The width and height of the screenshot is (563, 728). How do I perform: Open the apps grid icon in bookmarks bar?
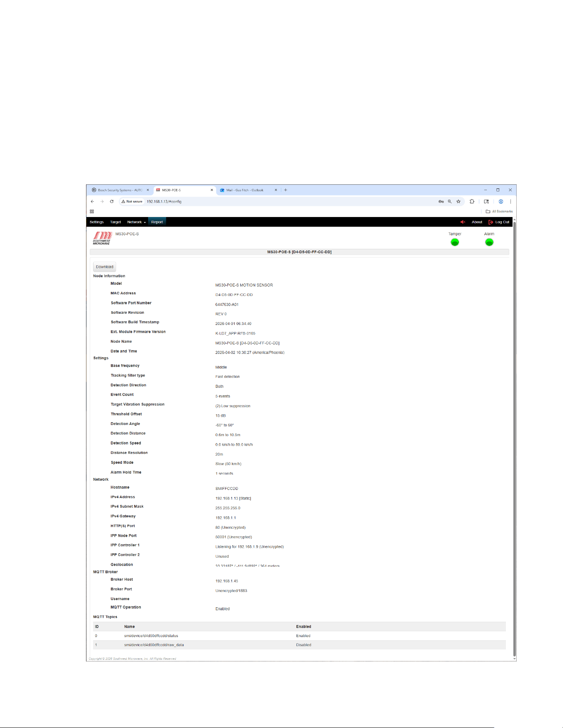(x=92, y=211)
